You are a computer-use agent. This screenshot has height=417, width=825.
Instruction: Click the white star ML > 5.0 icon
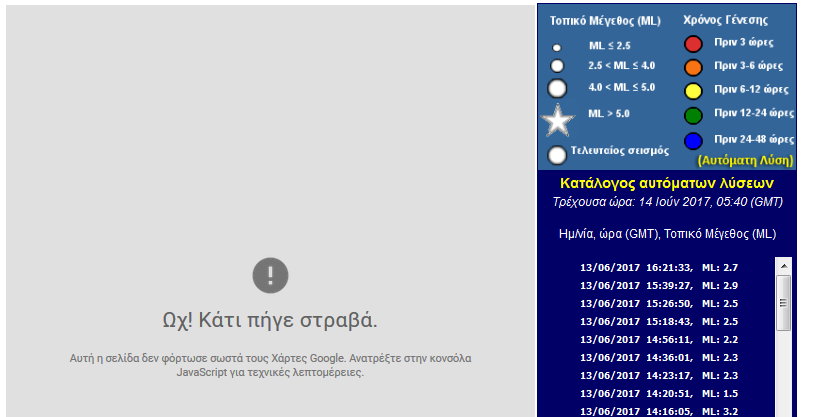[558, 120]
